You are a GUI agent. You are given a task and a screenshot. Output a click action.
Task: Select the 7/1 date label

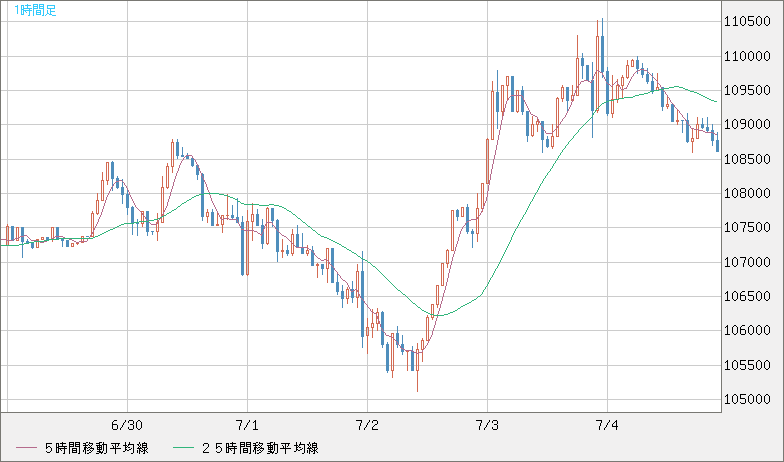click(247, 426)
